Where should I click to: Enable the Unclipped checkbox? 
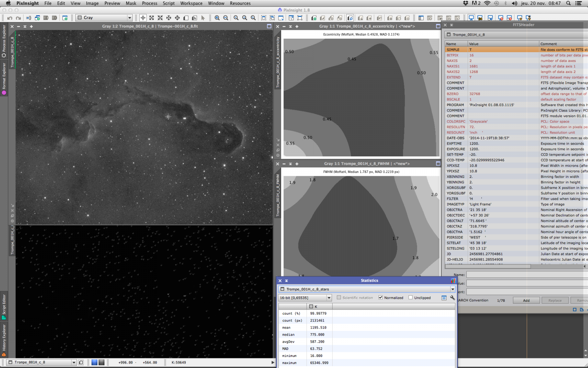[410, 298]
